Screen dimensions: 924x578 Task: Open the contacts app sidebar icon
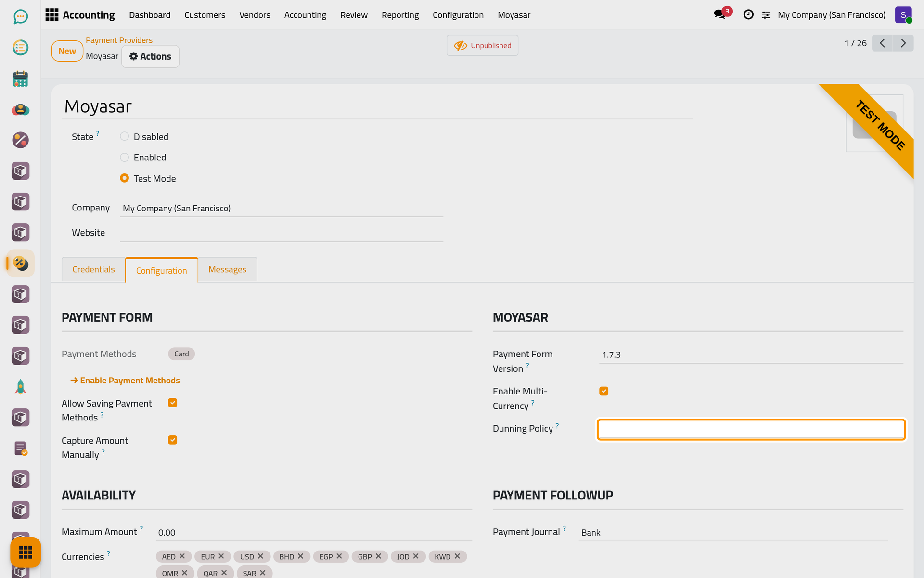(x=20, y=109)
